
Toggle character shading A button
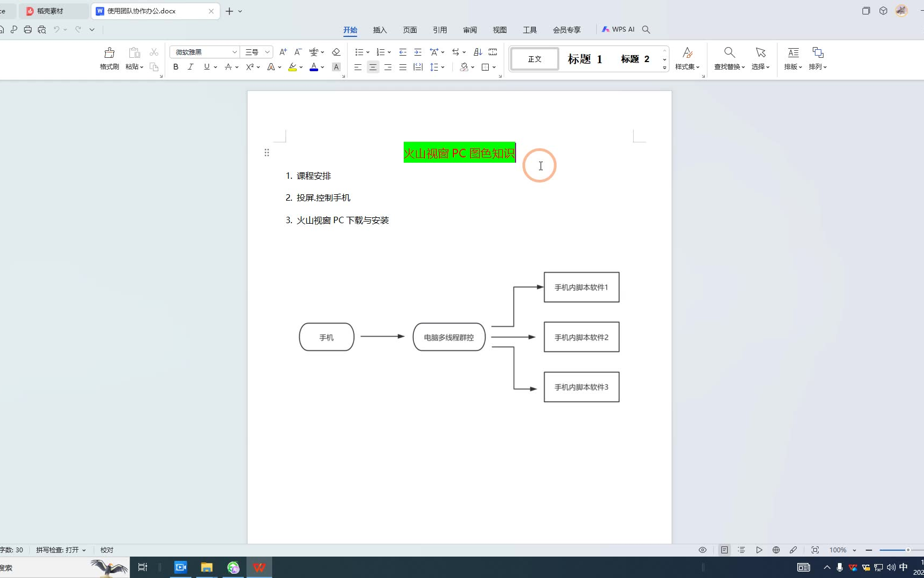(x=336, y=67)
